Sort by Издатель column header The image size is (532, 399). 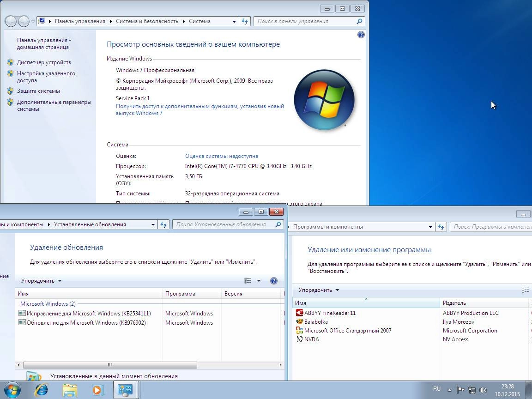[484, 303]
